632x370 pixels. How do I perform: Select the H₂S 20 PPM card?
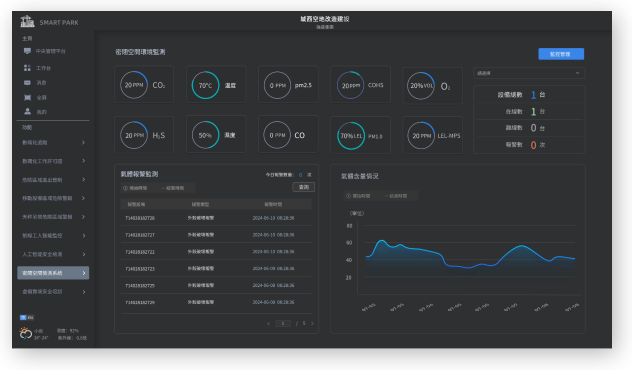click(144, 135)
